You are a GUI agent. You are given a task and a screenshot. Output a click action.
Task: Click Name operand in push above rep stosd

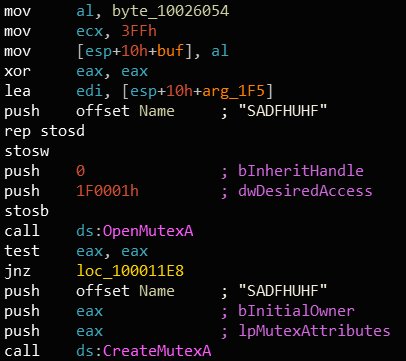(x=157, y=111)
